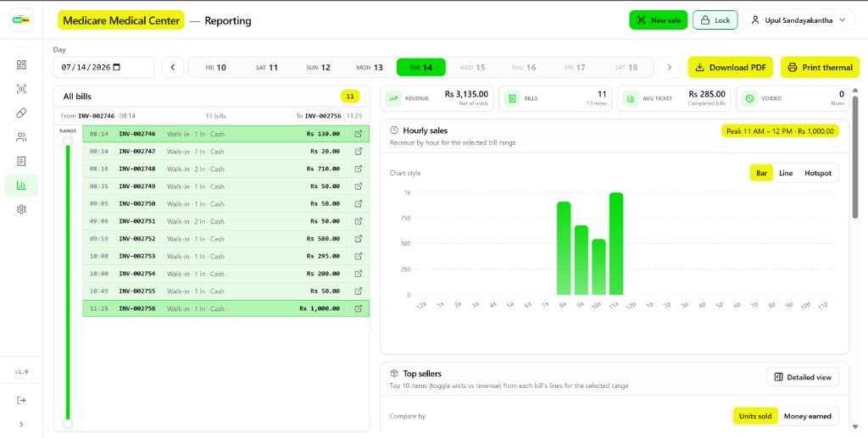Click the 8a bar in hourly chart
The width and height of the screenshot is (868, 438).
(564, 248)
